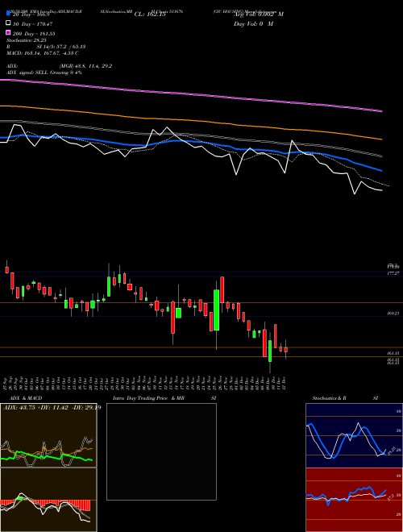Click the 'Day Vol: 0 M' text
The width and height of the screenshot is (403, 532).
tap(253, 23)
